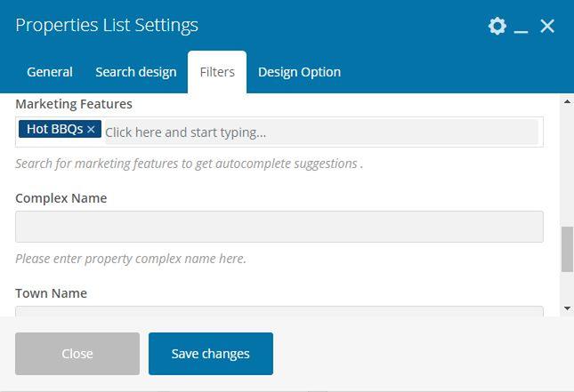Viewport: 574px width, 392px height.
Task: Switch to the General tab
Action: [x=50, y=72]
